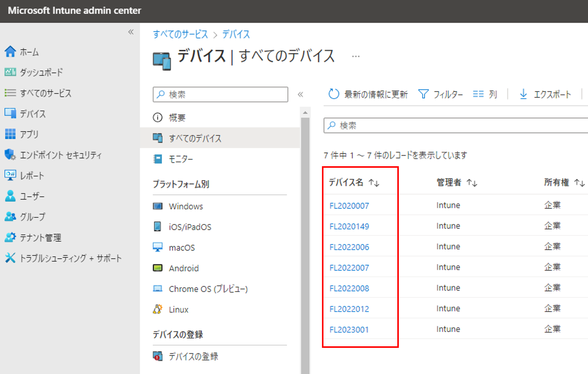Click the レポート icon in sidebar
Screen dimensions: 588x374
click(x=10, y=175)
